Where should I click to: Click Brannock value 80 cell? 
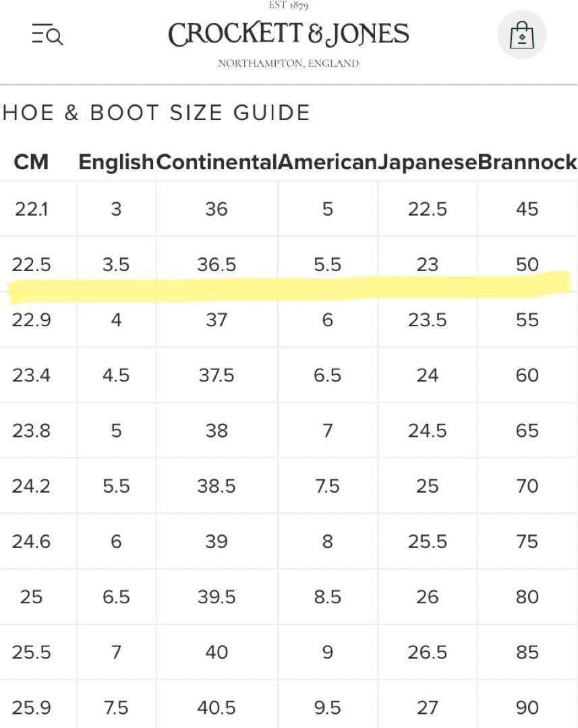[x=527, y=597]
